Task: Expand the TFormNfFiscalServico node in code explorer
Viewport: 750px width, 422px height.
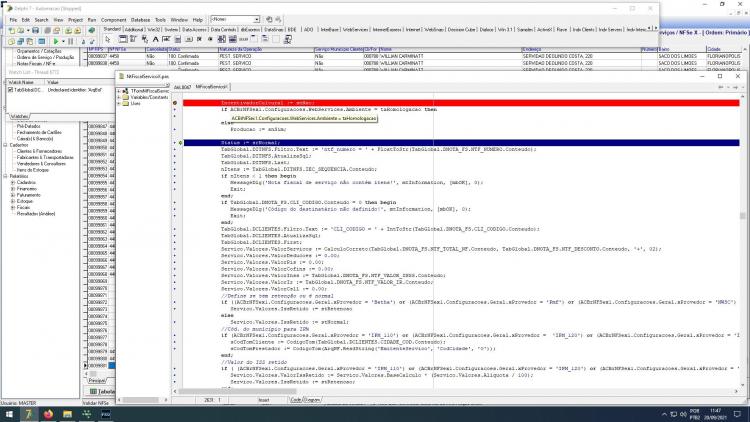Action: coord(119,91)
